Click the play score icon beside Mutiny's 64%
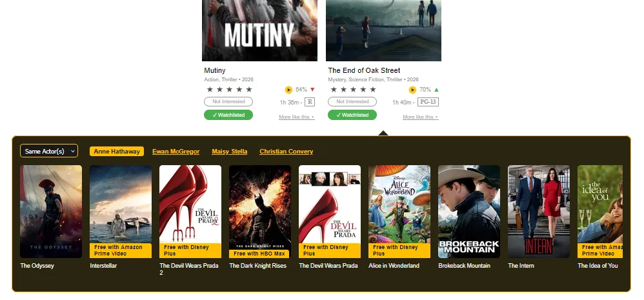The width and height of the screenshot is (644, 300). click(x=288, y=90)
